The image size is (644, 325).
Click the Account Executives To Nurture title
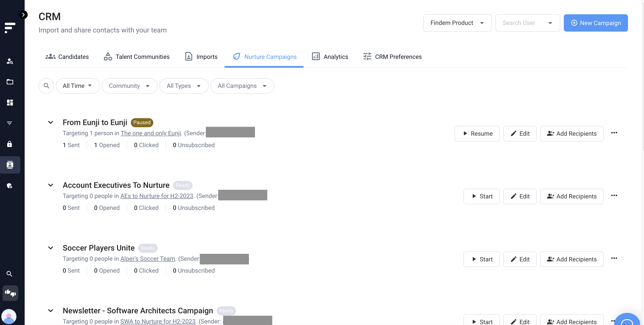click(x=116, y=185)
